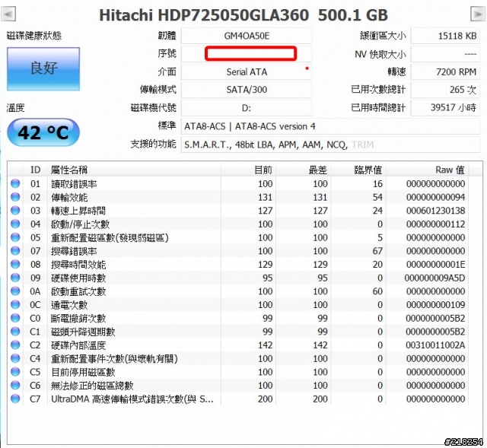Click raw value 00310011002A
The width and height of the screenshot is (487, 448).
click(x=435, y=345)
